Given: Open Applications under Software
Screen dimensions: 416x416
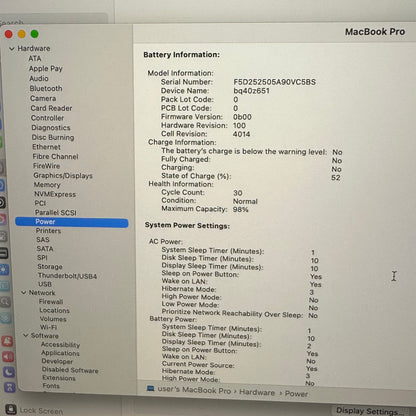Looking at the screenshot, I should 60,353.
